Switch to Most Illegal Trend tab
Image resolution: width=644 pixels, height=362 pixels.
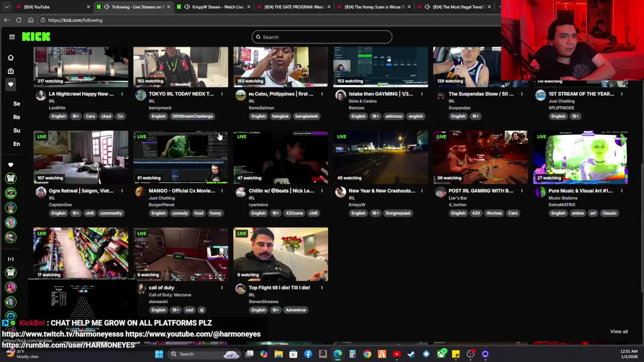point(454,7)
